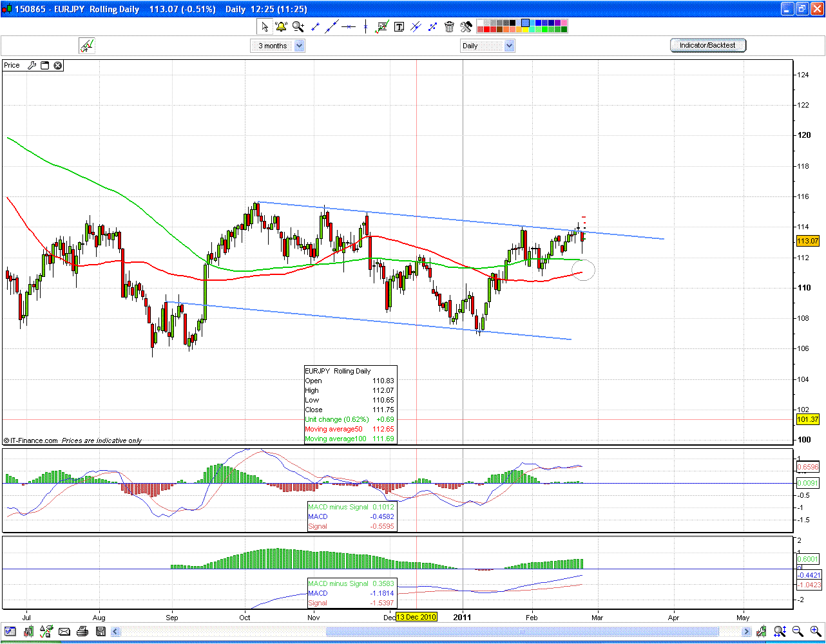826x644 pixels.
Task: Click the -1.0423 signal value label
Action: point(808,585)
